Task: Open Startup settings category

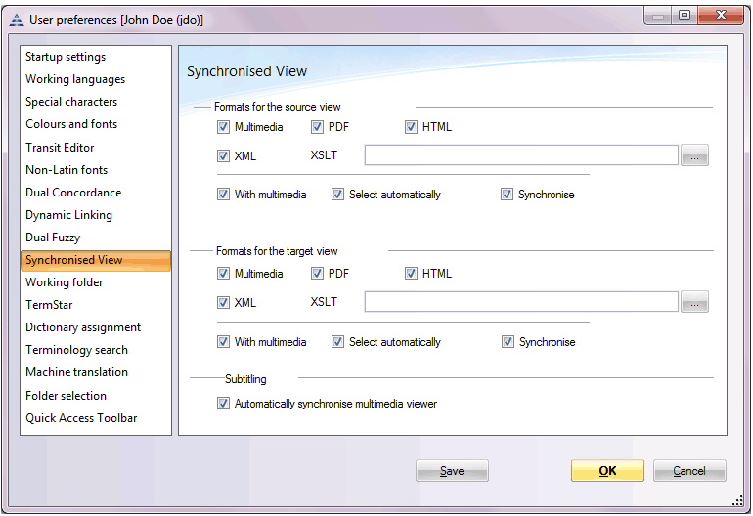Action: [x=66, y=57]
